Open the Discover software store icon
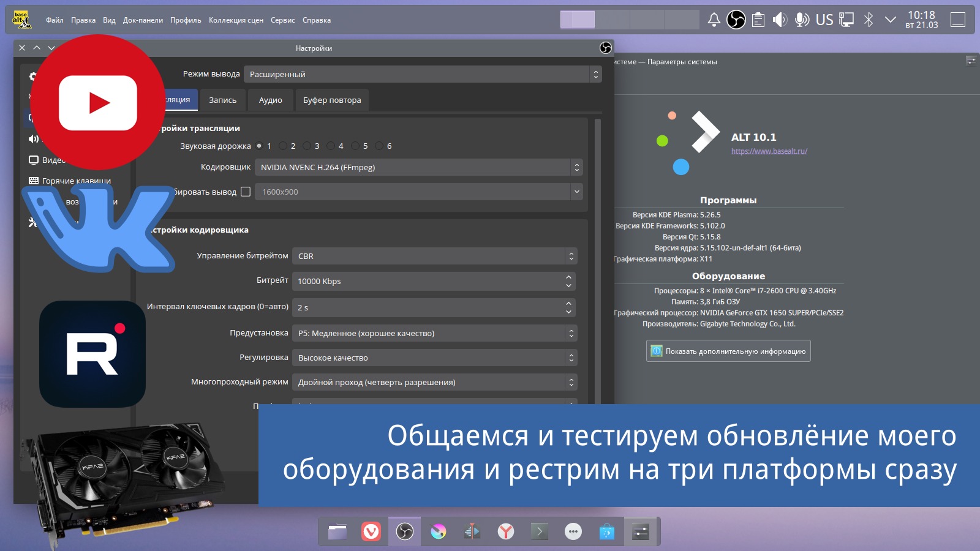Screen dimensions: 980x551 pos(606,531)
